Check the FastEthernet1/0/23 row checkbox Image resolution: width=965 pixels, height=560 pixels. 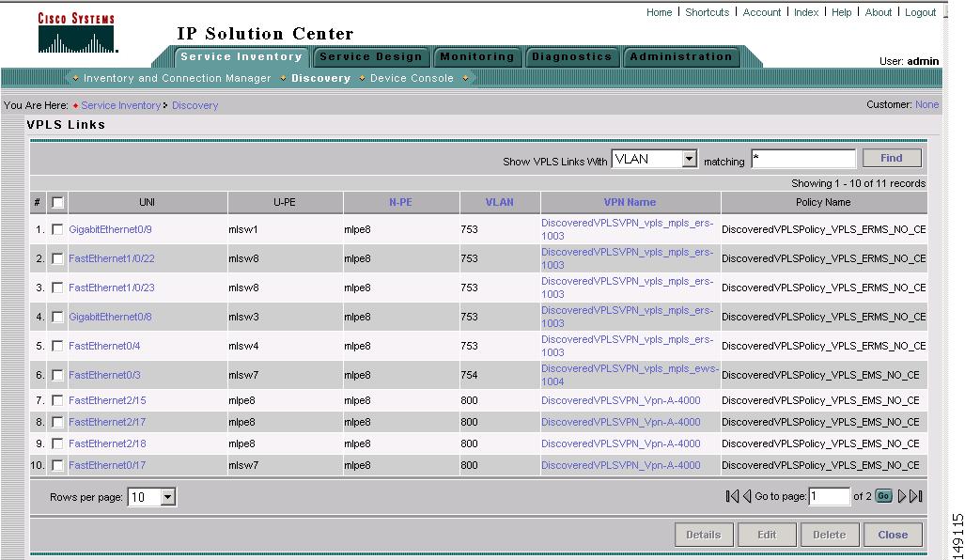point(57,288)
